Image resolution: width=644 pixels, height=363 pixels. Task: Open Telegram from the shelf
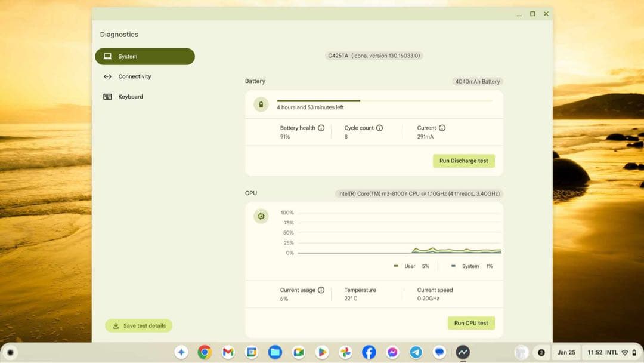pyautogui.click(x=416, y=353)
